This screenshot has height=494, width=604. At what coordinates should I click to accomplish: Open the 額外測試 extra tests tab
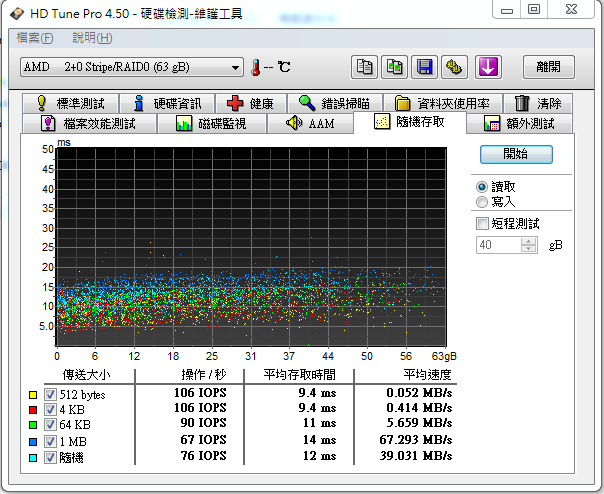[519, 123]
